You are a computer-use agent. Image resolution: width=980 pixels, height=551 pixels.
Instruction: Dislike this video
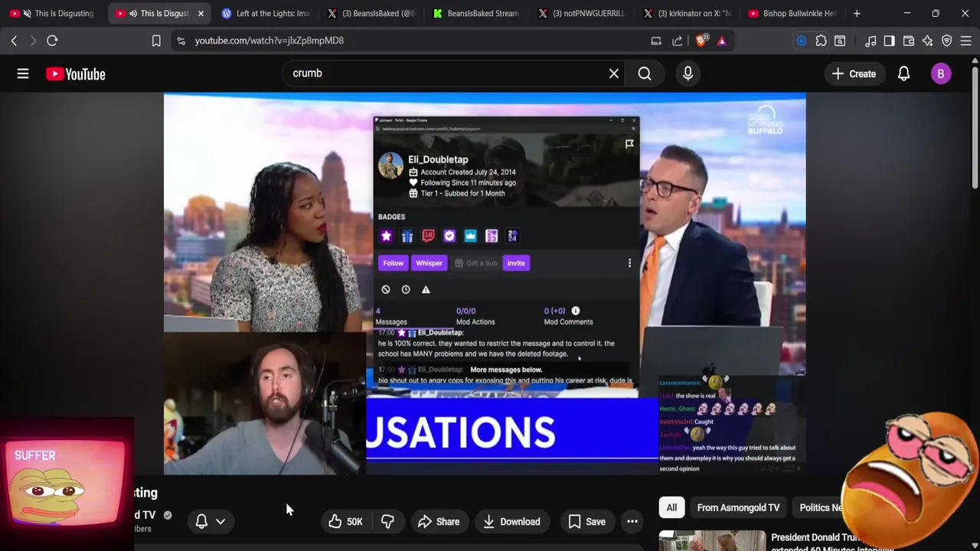[388, 522]
